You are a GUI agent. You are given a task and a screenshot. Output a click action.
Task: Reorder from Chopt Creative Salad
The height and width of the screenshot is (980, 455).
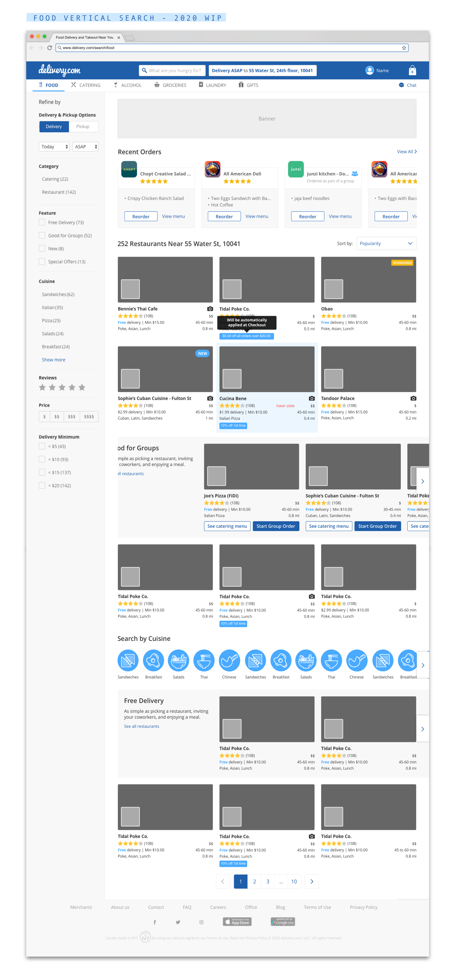tap(141, 216)
